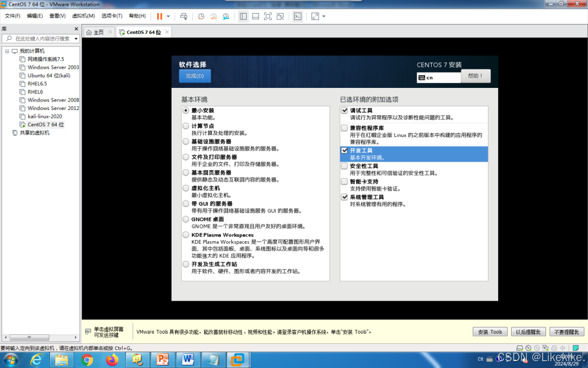The width and height of the screenshot is (588, 368).
Task: Uncheck the 开发工具 add-on
Action: pyautogui.click(x=344, y=150)
